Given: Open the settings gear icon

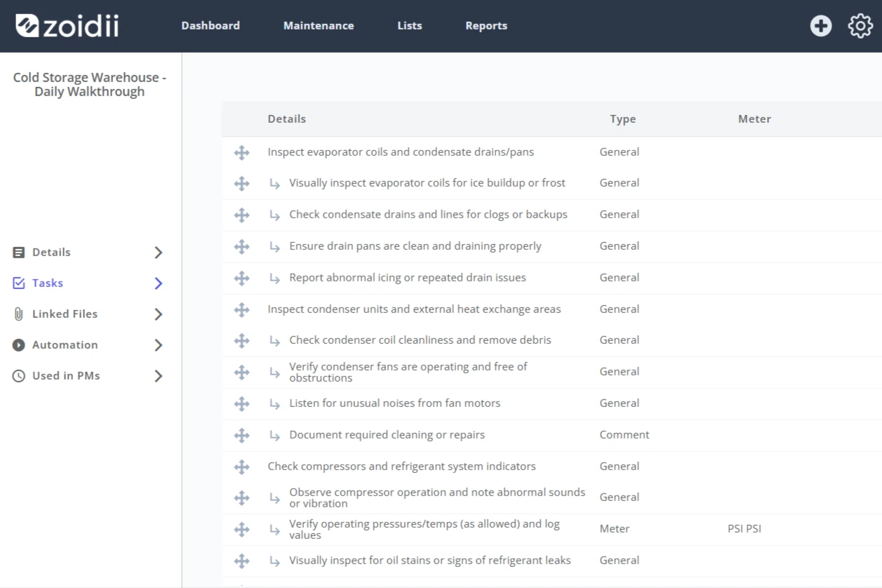Looking at the screenshot, I should 860,26.
